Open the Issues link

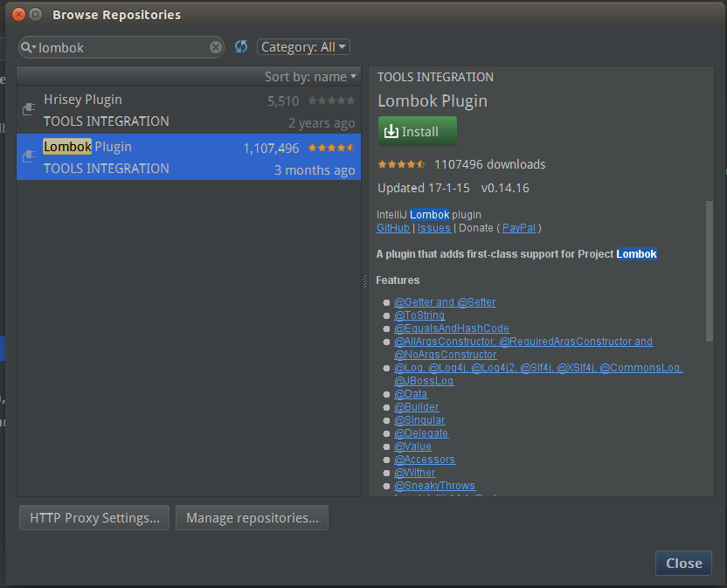(434, 228)
